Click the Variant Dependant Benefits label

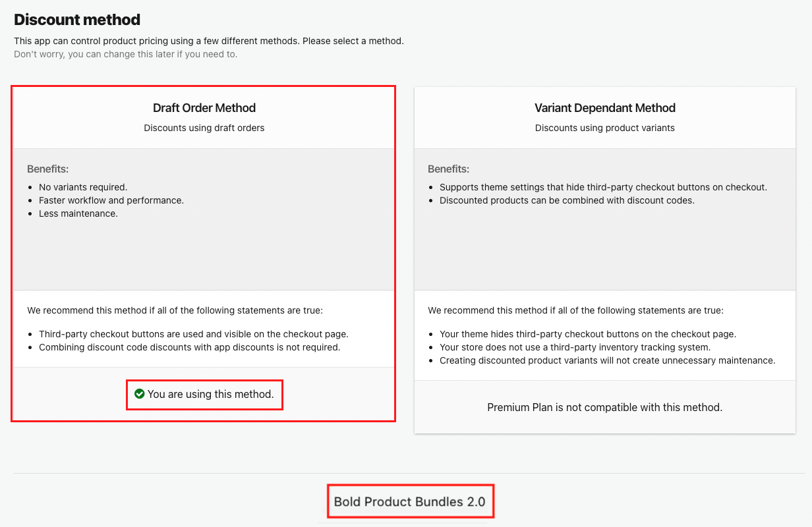point(448,169)
